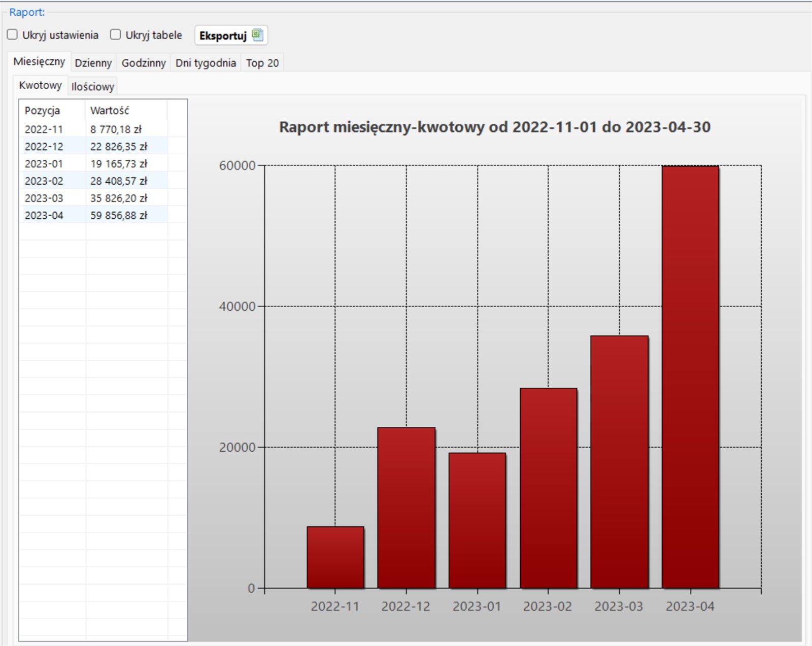This screenshot has width=812, height=646.
Task: Open the Top 20 tab
Action: pos(262,63)
